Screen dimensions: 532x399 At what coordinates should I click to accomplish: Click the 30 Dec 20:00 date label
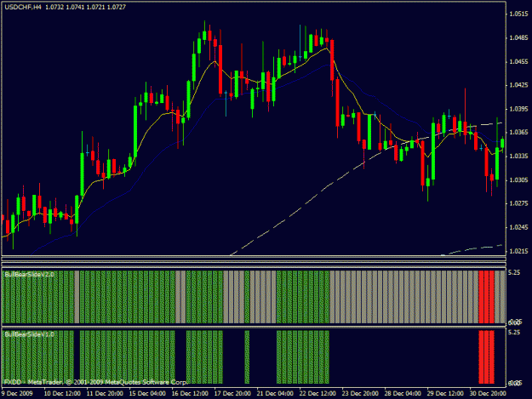tap(488, 393)
